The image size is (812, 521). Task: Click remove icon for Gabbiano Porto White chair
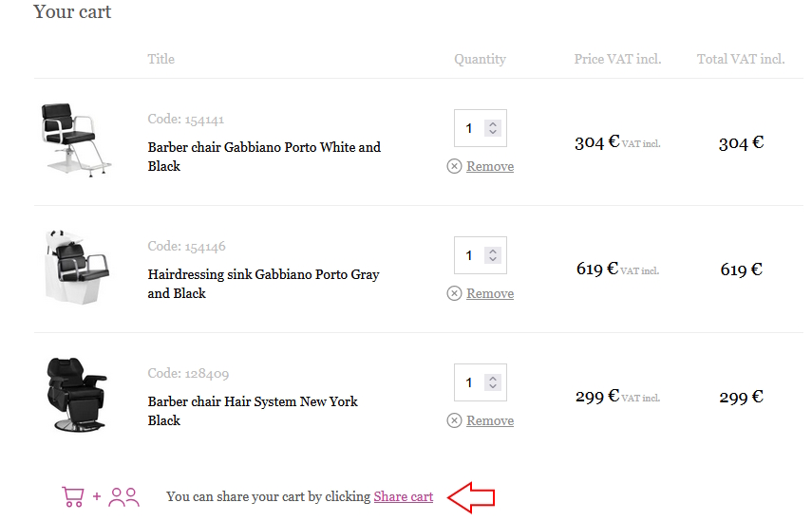pos(454,166)
